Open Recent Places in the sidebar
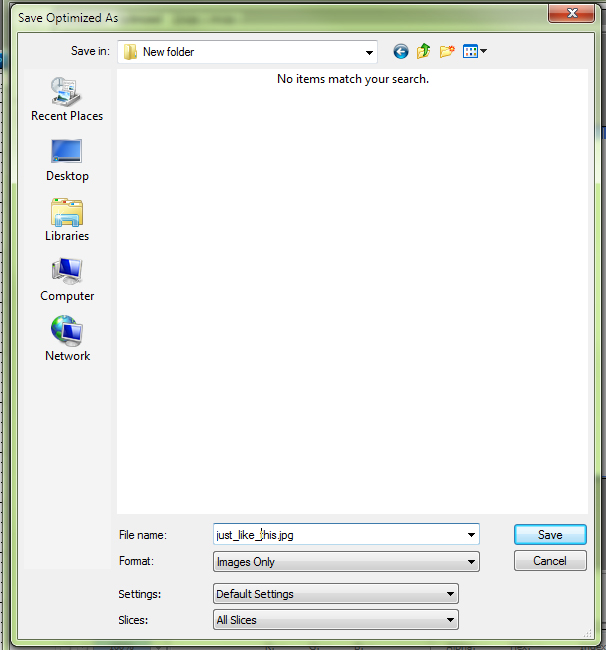 coord(67,99)
